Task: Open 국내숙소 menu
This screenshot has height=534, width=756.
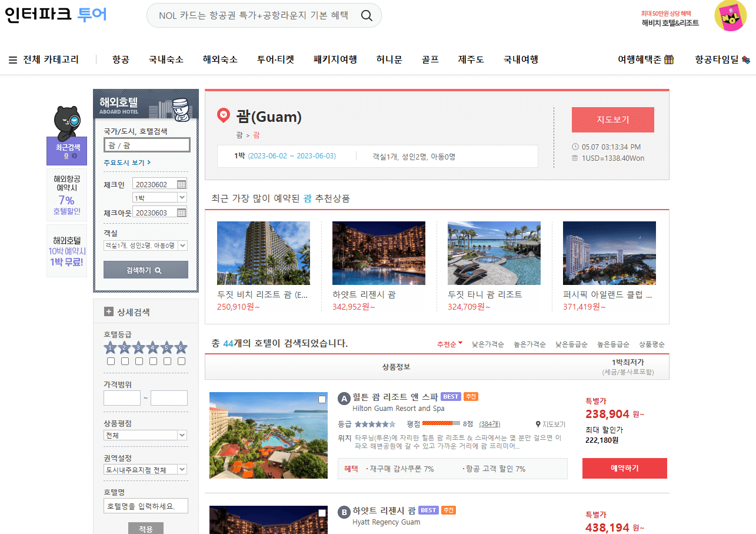Action: coord(166,59)
